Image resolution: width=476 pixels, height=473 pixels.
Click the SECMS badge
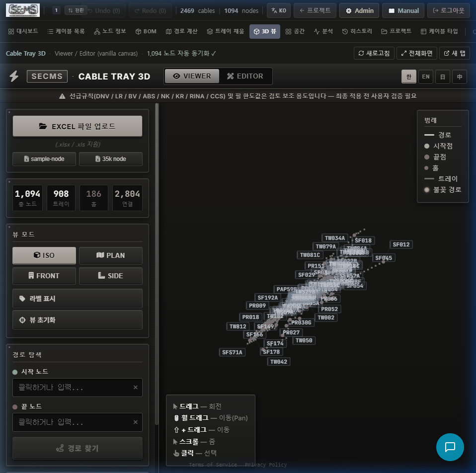coord(47,76)
